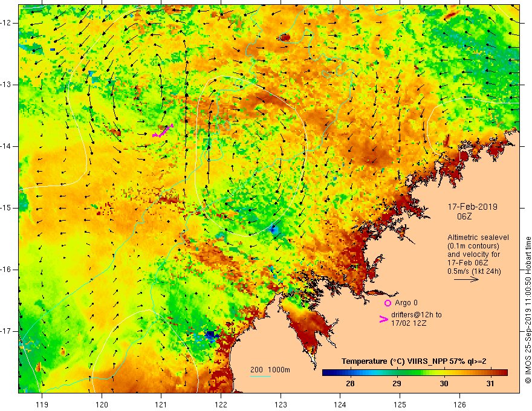Click the longitude label 123
Screen dimensions: 532x411
pyautogui.click(x=281, y=404)
